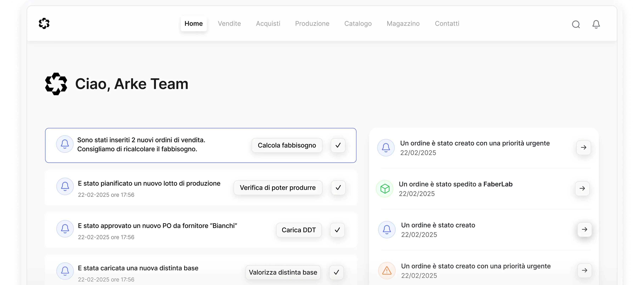The width and height of the screenshot is (644, 285).
Task: Open arrow for FaberLab shipped order
Action: (x=582, y=188)
